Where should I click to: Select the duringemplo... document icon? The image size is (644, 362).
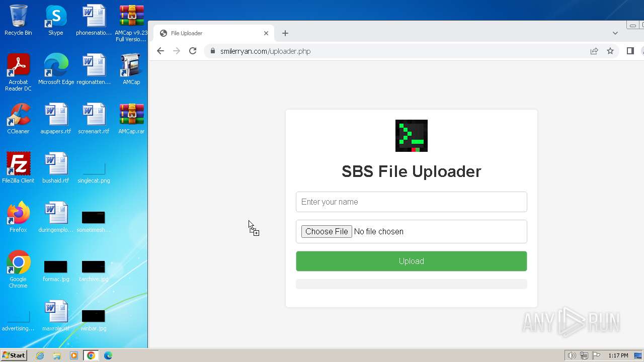click(x=55, y=217)
